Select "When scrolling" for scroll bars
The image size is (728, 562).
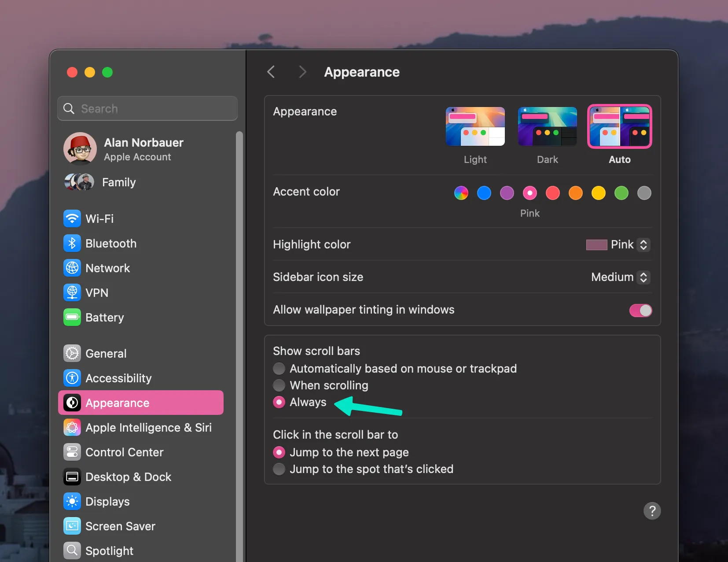coord(279,385)
